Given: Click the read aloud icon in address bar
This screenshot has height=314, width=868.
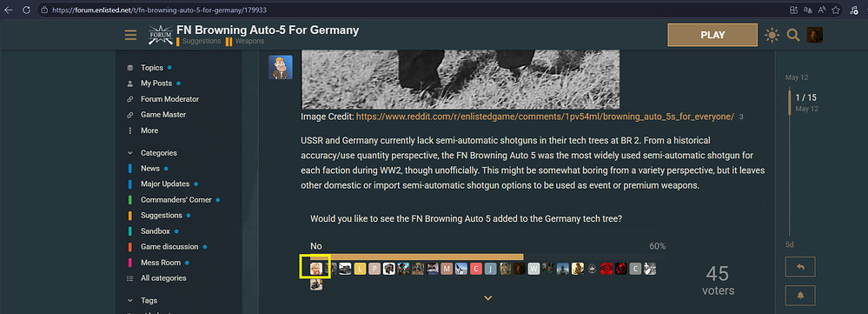Looking at the screenshot, I should pos(822,10).
